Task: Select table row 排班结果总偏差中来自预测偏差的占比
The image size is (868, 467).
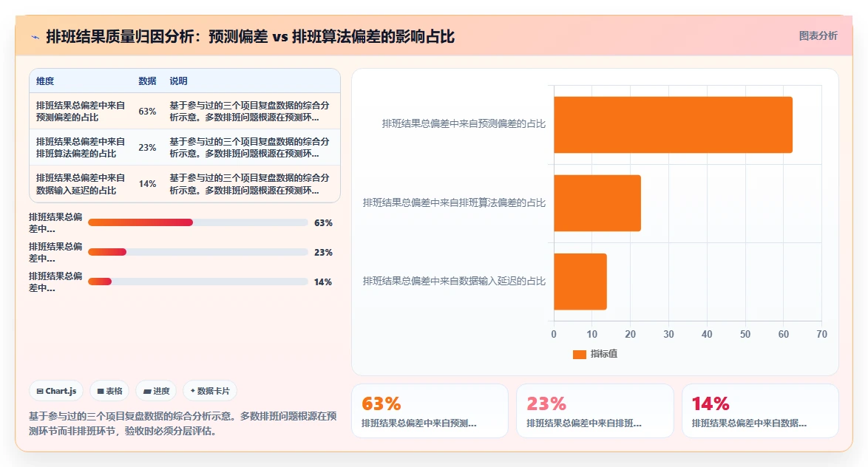Action: coord(185,112)
